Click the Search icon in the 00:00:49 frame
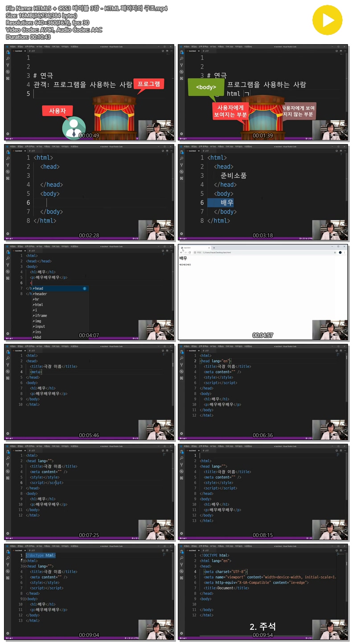This screenshot has width=352, height=644. tap(8, 58)
